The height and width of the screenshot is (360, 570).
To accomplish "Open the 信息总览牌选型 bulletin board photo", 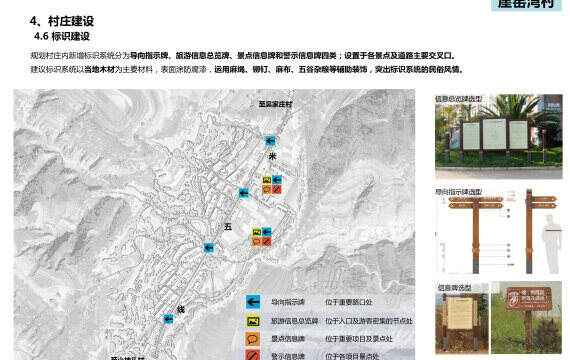I will [x=498, y=136].
